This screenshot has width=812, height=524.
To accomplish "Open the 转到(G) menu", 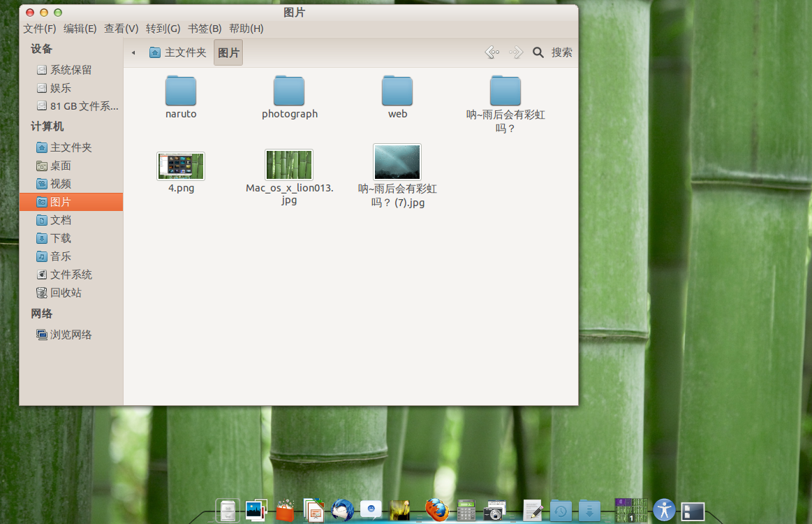I will [x=163, y=29].
